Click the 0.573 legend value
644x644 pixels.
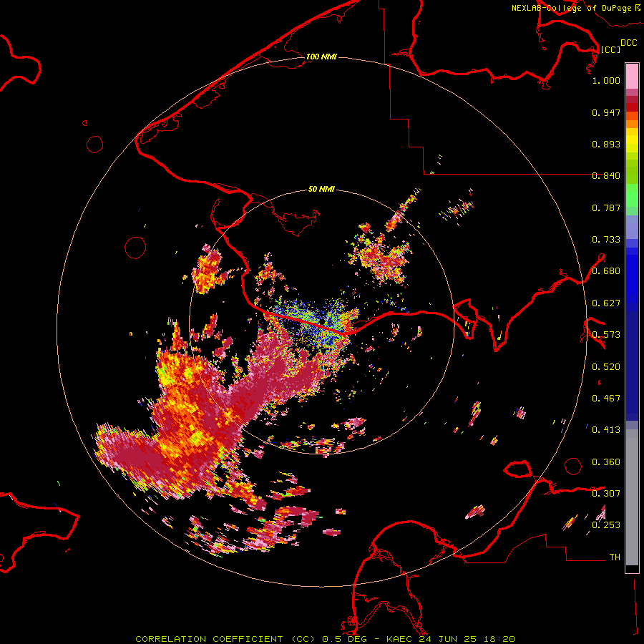(606, 335)
